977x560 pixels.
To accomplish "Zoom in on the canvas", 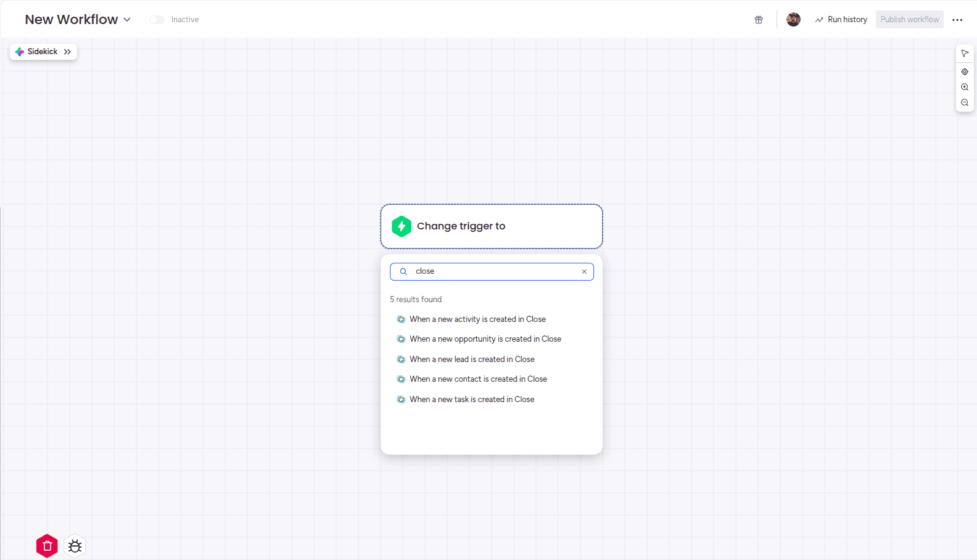I will 965,87.
